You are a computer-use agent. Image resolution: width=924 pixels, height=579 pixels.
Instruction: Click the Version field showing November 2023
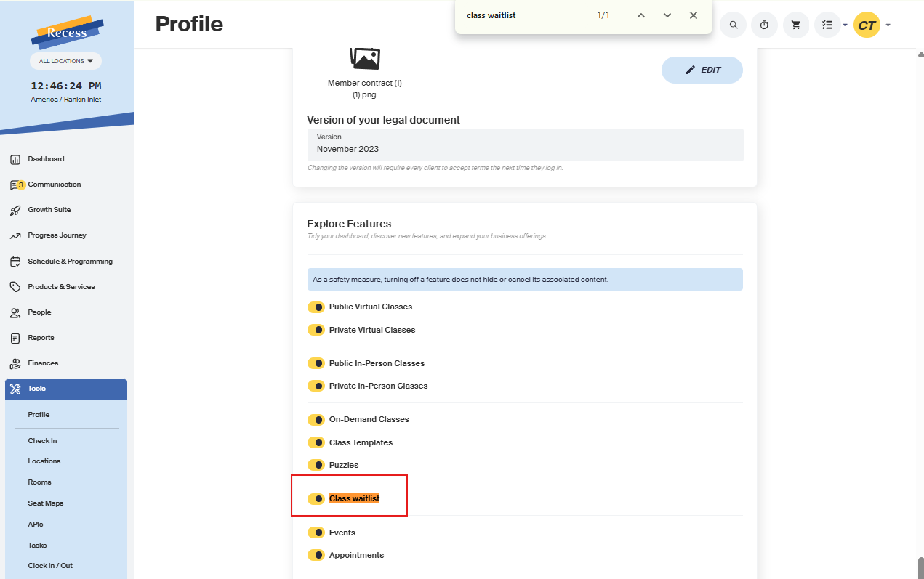click(525, 145)
